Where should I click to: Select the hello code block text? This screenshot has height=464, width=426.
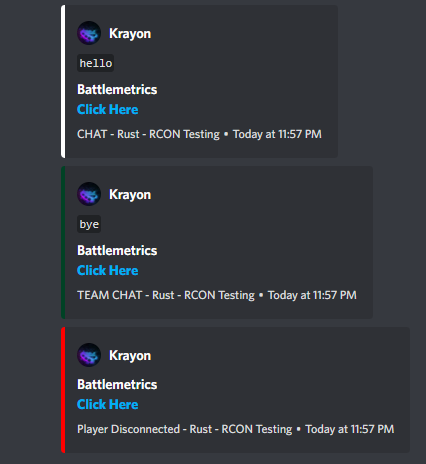click(x=96, y=63)
